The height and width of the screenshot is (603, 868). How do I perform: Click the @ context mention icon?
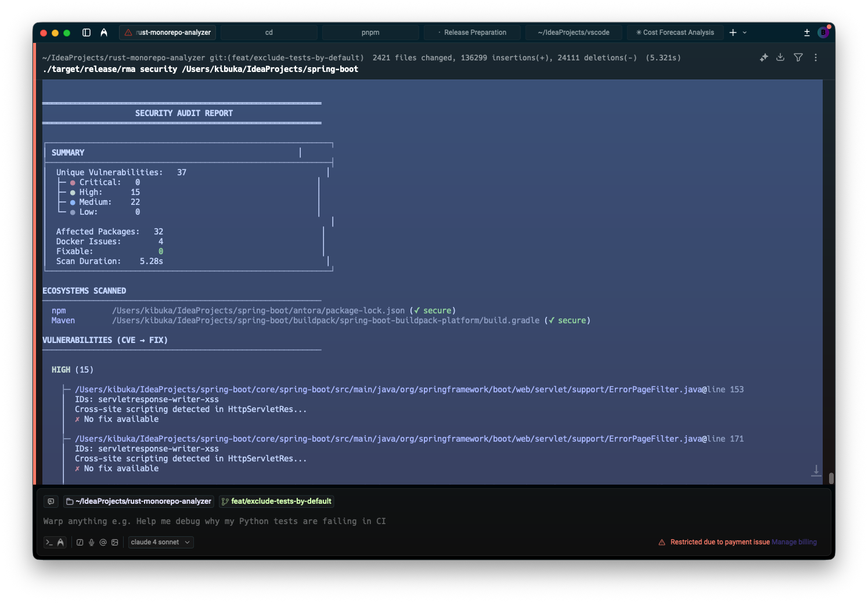click(103, 542)
